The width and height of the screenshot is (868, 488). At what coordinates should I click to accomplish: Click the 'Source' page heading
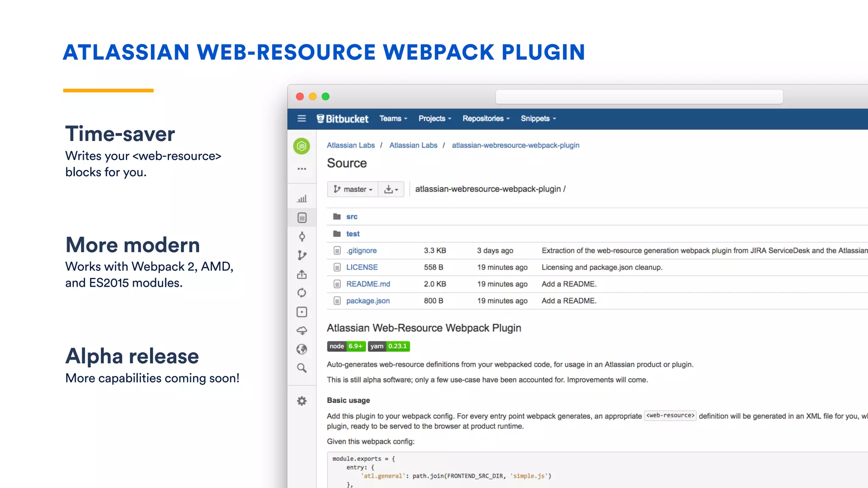[x=347, y=163]
